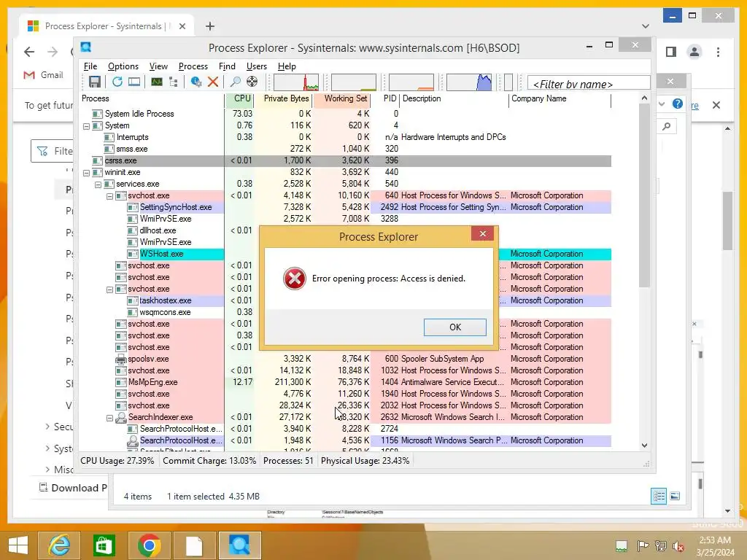The image size is (747, 560).
Task: Click the System Information graph icon
Action: click(x=157, y=82)
